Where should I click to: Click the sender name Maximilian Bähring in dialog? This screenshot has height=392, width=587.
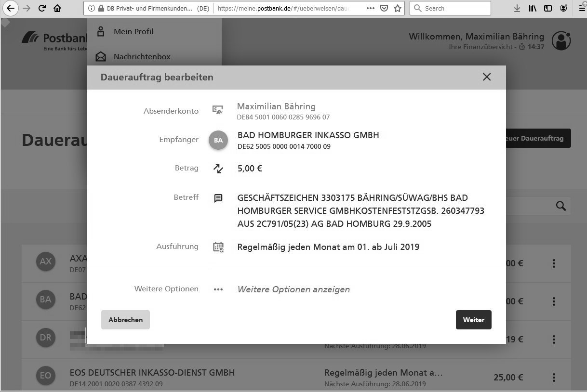pyautogui.click(x=276, y=106)
